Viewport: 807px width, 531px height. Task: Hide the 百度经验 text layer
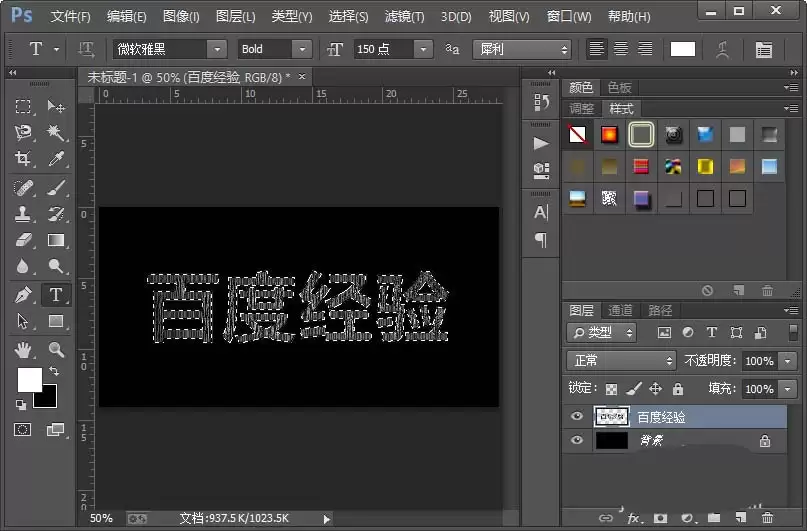(577, 416)
